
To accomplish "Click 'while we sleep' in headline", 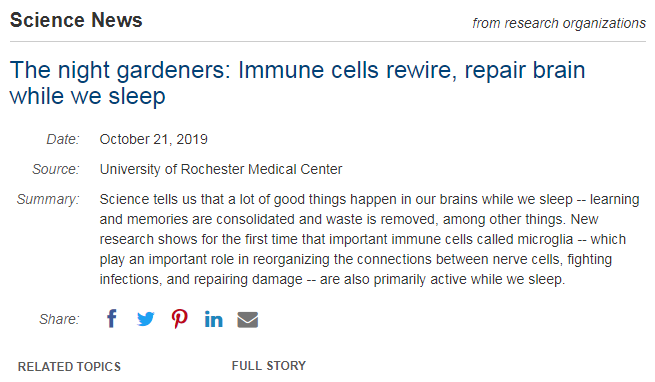I will (87, 96).
